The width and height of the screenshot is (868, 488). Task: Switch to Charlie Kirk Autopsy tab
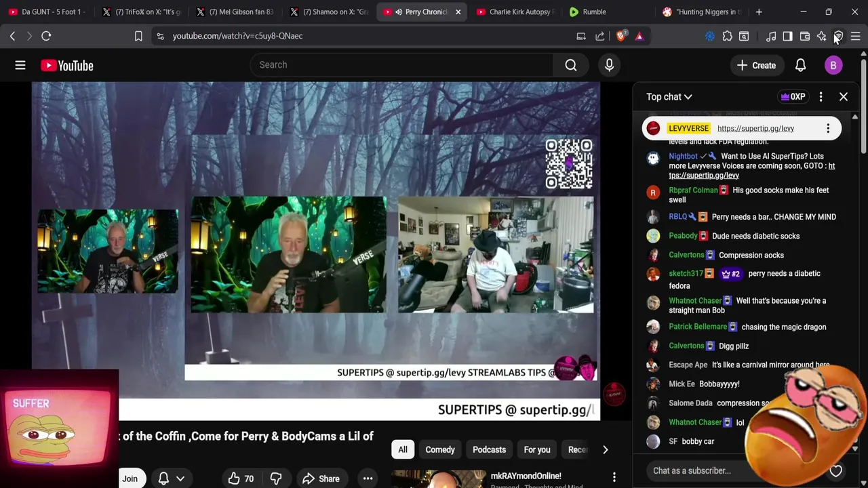point(515,12)
